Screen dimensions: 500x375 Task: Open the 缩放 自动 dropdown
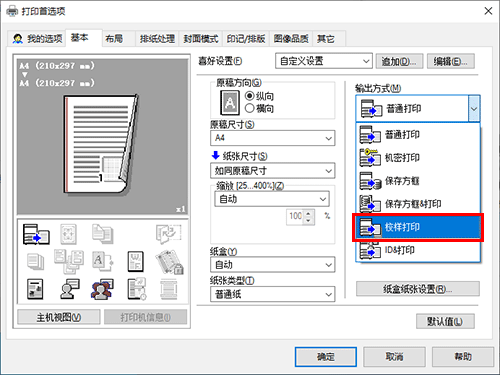[x=272, y=199]
